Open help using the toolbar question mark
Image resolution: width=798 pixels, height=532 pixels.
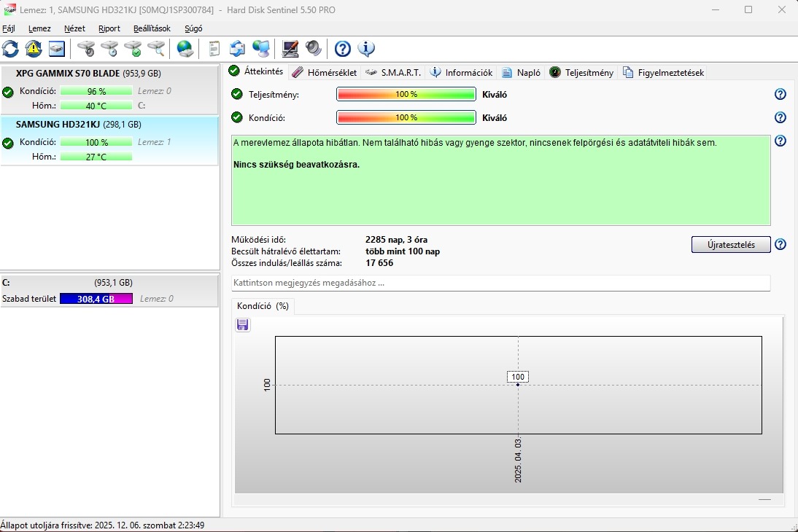[343, 49]
